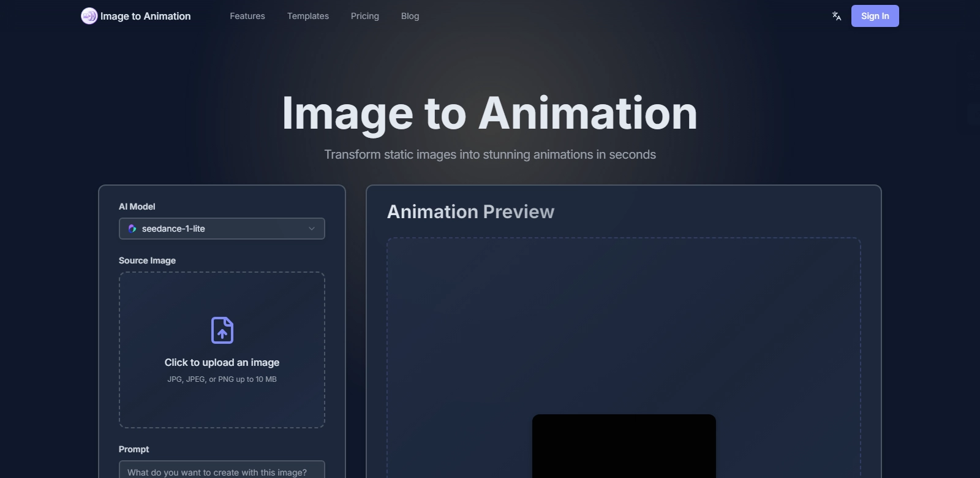Click the large 'Image to Animation' headline
This screenshot has width=980, height=478.
coord(490,113)
